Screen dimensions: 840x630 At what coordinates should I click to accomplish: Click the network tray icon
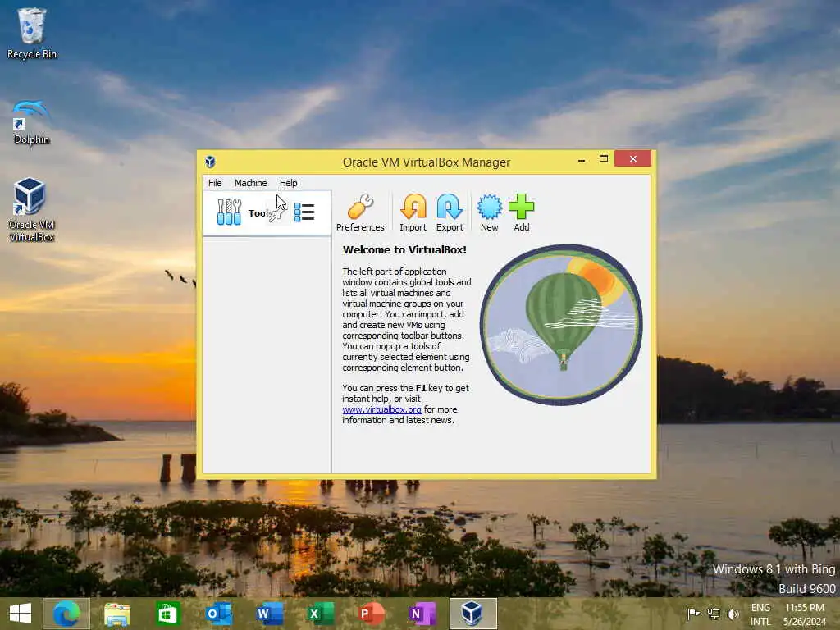(x=713, y=614)
